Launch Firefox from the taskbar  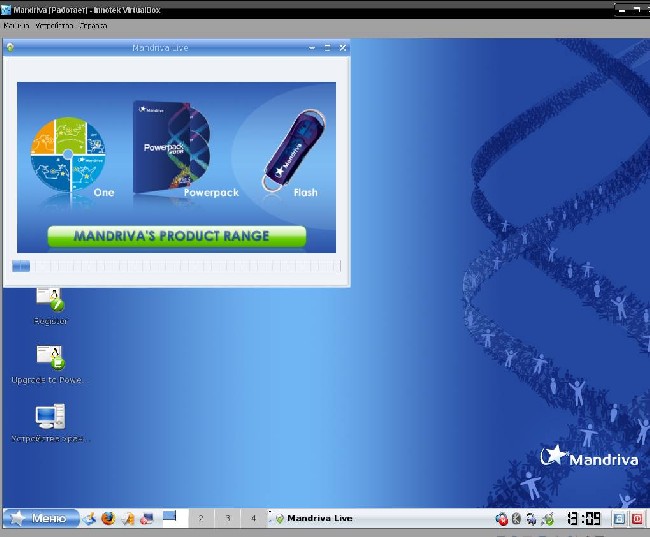click(108, 518)
